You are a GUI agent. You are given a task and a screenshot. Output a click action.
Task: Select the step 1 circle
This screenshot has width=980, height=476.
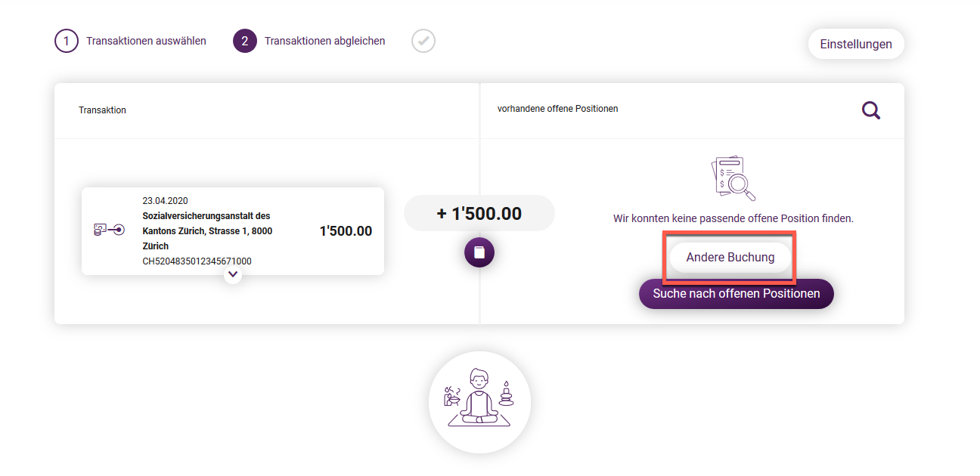point(67,41)
